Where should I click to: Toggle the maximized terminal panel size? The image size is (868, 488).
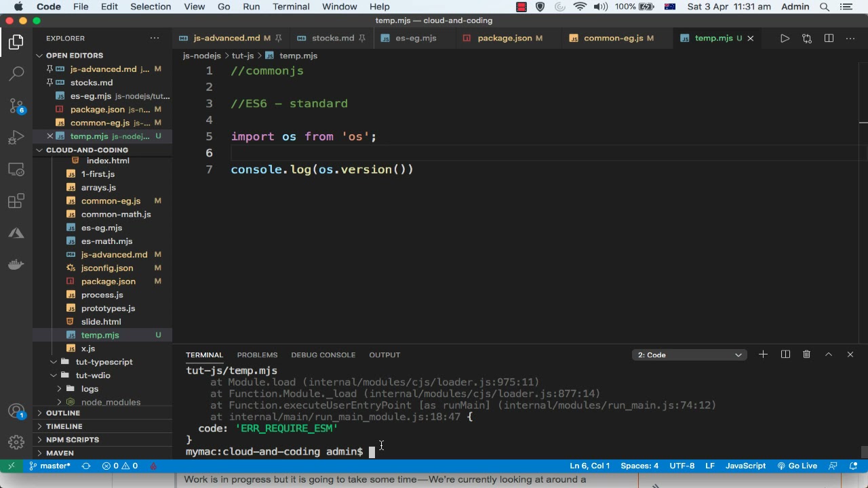tap(828, 354)
